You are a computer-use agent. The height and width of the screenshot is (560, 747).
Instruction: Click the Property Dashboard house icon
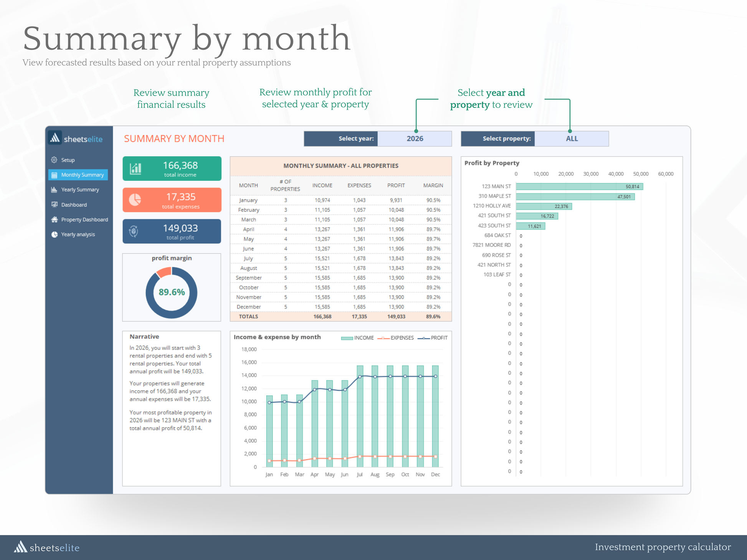54,220
